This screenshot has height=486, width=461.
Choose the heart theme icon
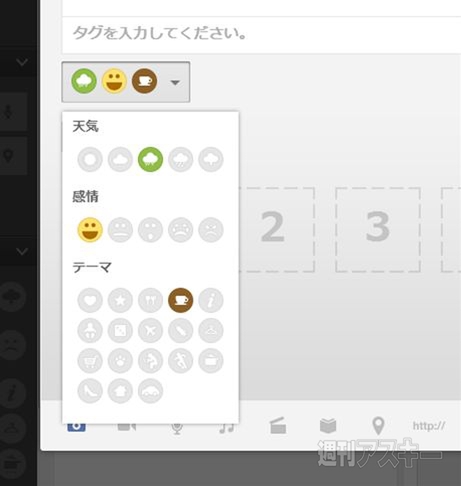pyautogui.click(x=90, y=300)
